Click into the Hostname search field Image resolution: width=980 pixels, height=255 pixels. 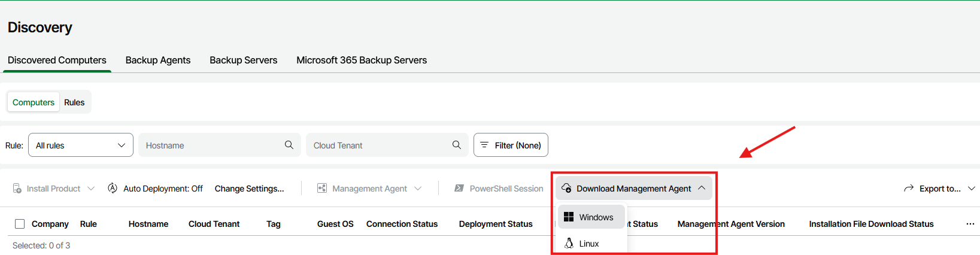[220, 145]
